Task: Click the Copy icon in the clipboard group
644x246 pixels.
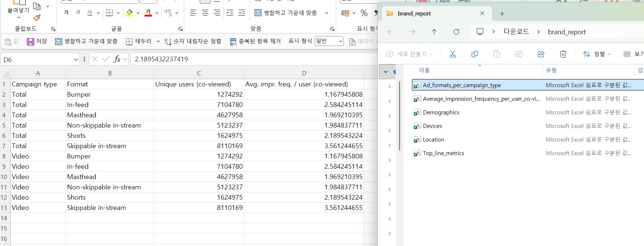Action: (x=37, y=6)
